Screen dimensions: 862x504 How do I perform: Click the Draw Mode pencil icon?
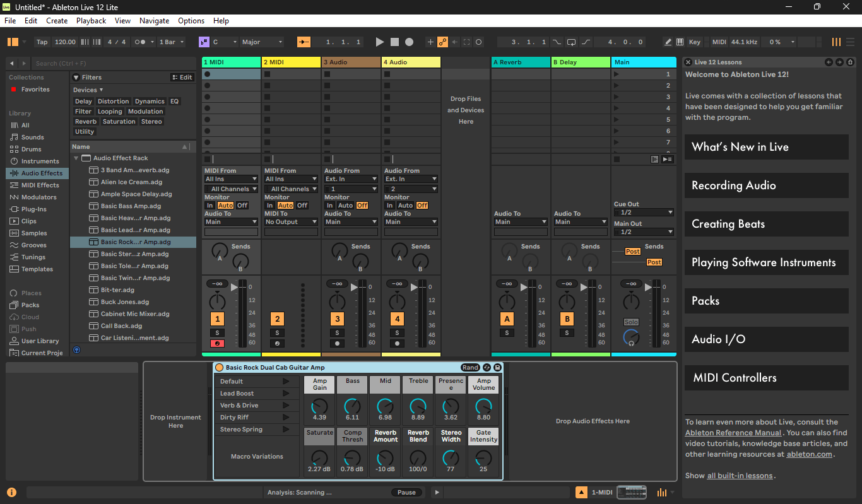[x=668, y=42]
